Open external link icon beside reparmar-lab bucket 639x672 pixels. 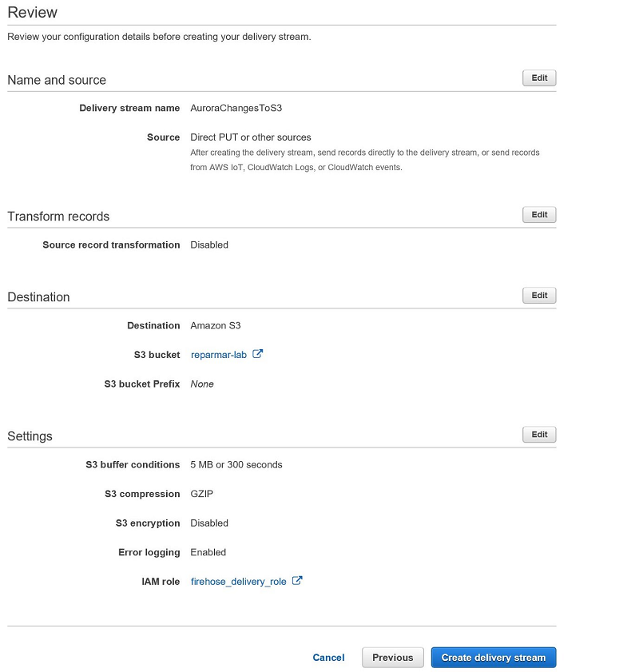click(x=257, y=354)
